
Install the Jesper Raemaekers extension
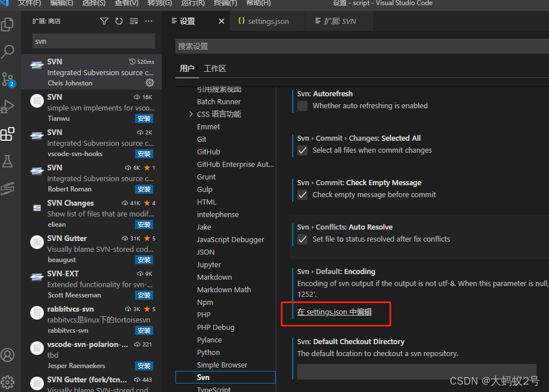point(144,366)
